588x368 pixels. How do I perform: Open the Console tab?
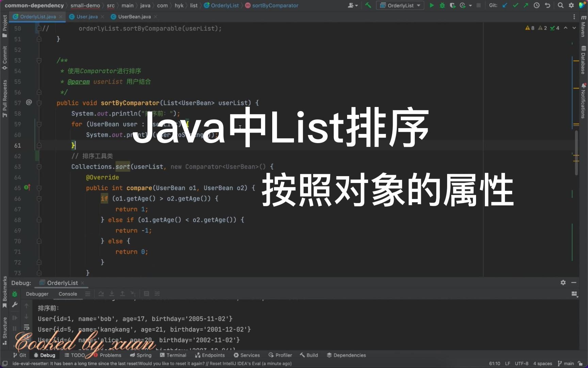68,294
